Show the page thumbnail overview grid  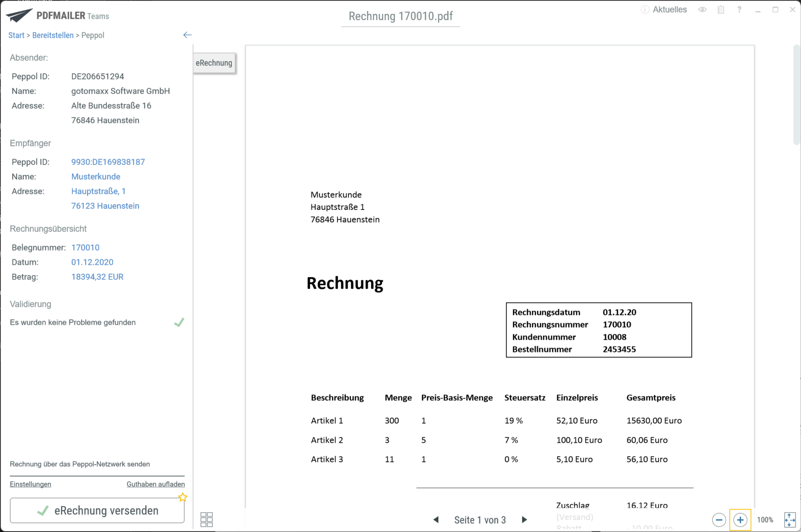[206, 519]
